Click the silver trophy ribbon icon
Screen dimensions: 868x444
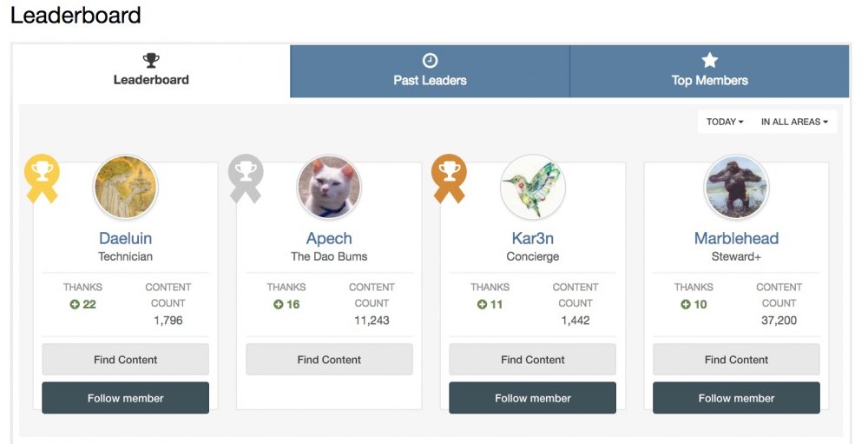tap(246, 178)
